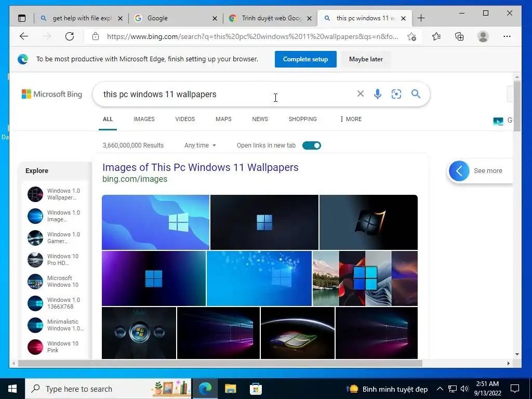The image size is (532, 399).
Task: Click the vertical page scrollbar thumb
Action: pos(517,106)
